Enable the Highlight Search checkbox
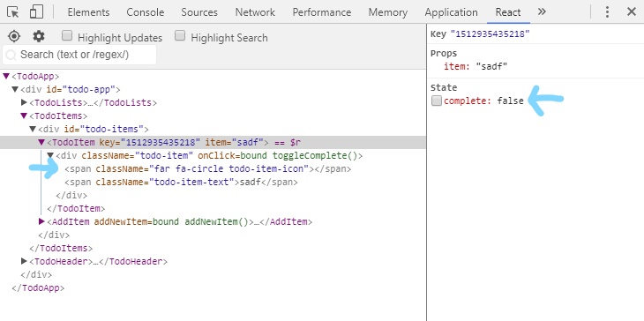The height and width of the screenshot is (321, 644). (x=180, y=36)
